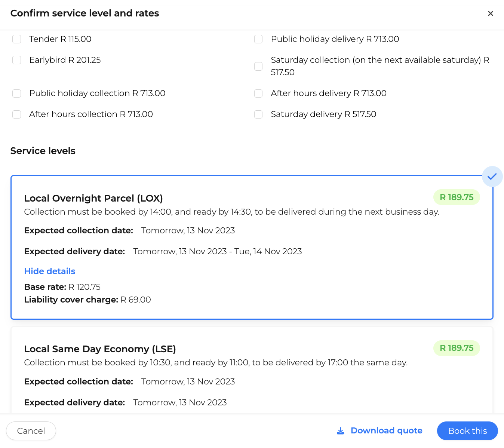Close the confirm service level dialog
Image resolution: width=504 pixels, height=448 pixels.
(x=491, y=13)
